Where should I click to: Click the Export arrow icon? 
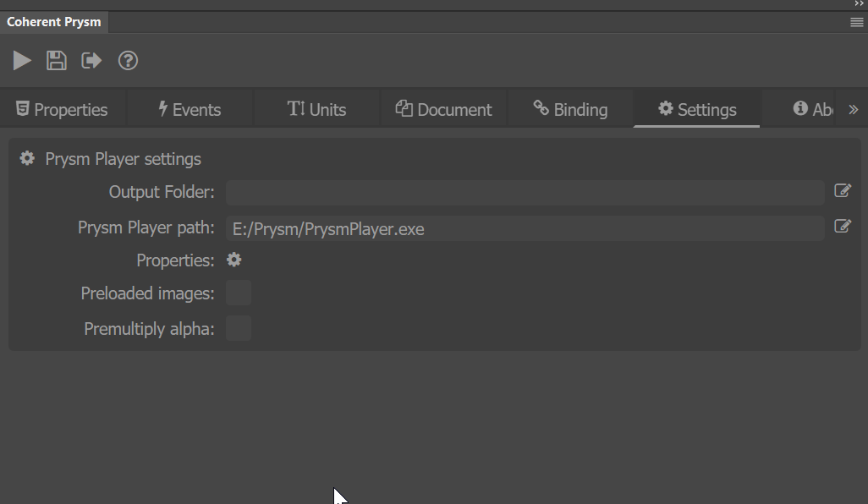coord(91,60)
